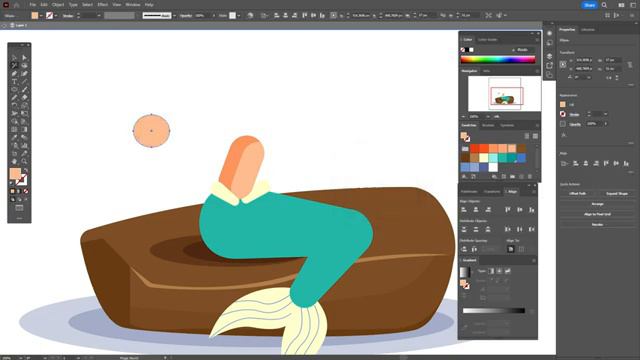This screenshot has width=640, height=360.
Task: Open the Window menu
Action: click(x=133, y=4)
